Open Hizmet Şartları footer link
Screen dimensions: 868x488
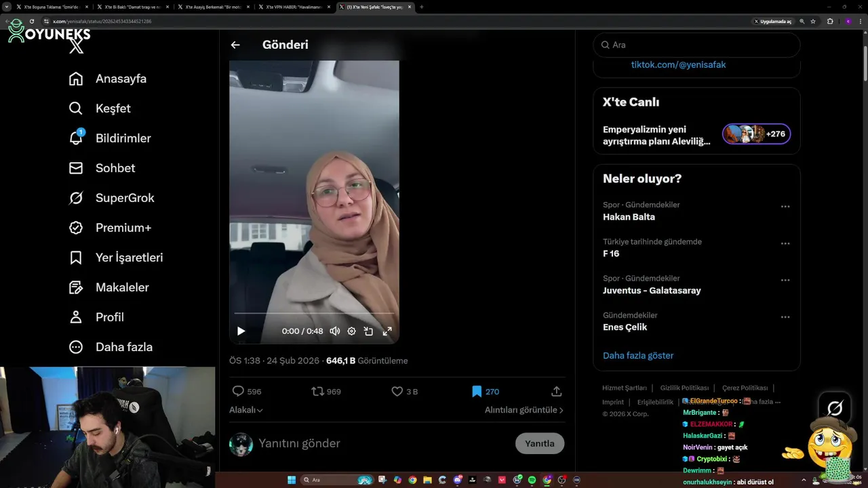[625, 388]
